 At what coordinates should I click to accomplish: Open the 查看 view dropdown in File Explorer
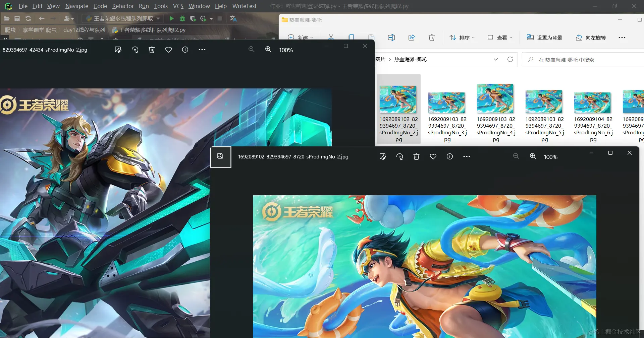click(500, 38)
